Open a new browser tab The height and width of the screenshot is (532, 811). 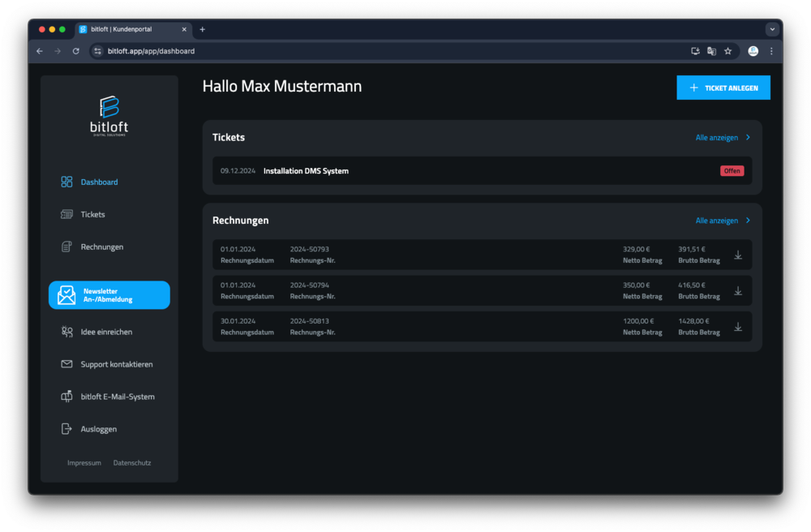point(202,29)
